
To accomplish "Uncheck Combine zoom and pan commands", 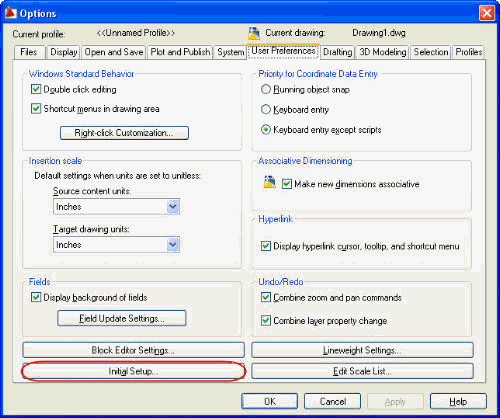I will [x=266, y=297].
